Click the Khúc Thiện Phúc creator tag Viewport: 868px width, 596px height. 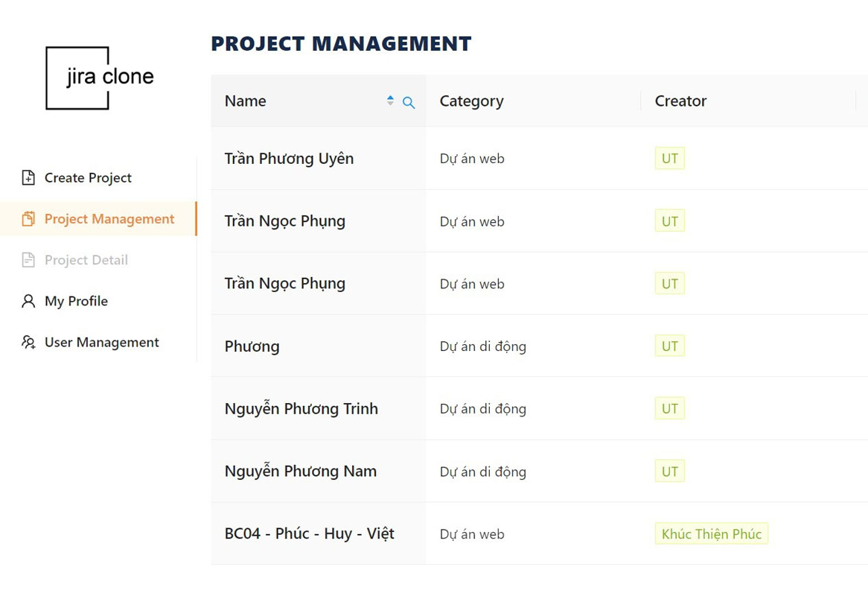click(x=711, y=533)
